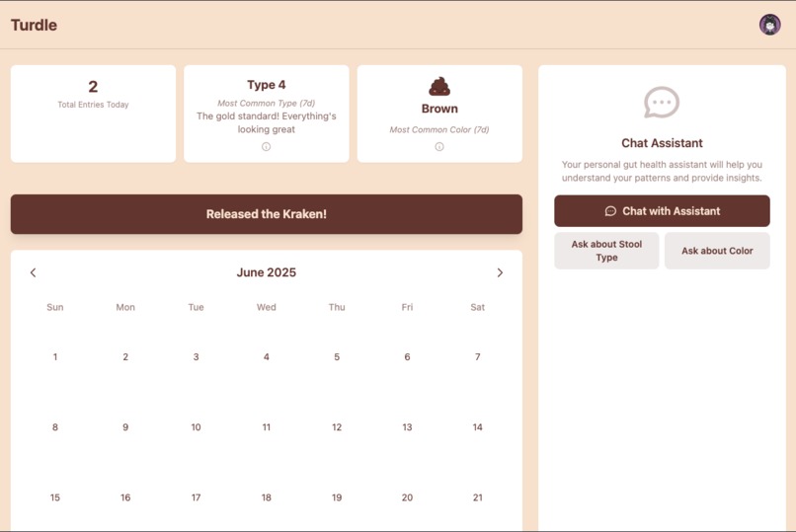Click the Released the Kraken! button
The height and width of the screenshot is (532, 796).
266,214
